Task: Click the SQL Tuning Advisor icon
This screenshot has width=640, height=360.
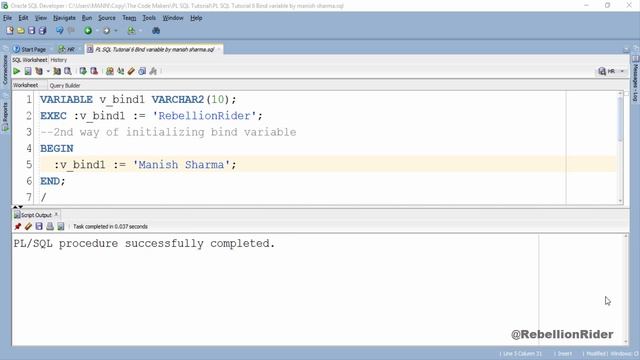Action: coord(68,71)
